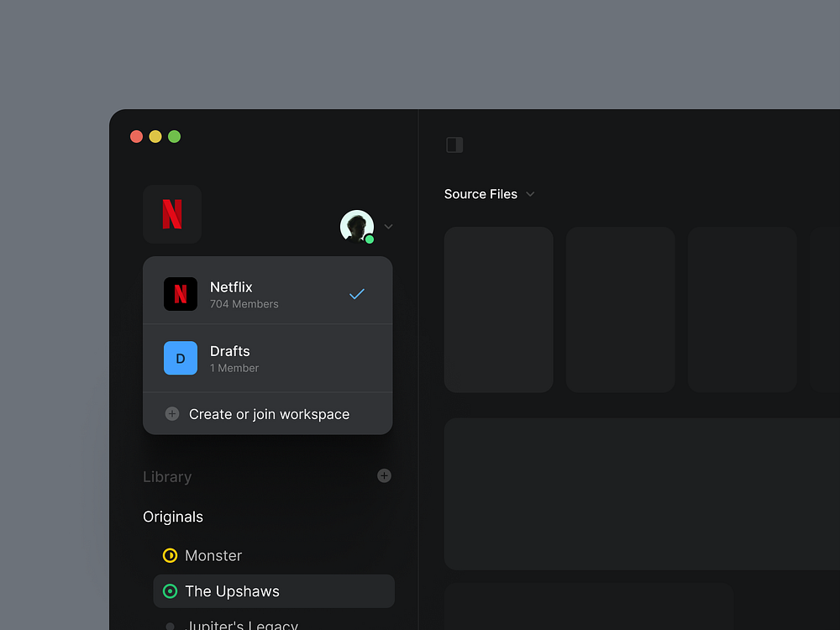Open the Monster project in Originals
Viewport: 840px width, 630px height.
point(213,555)
